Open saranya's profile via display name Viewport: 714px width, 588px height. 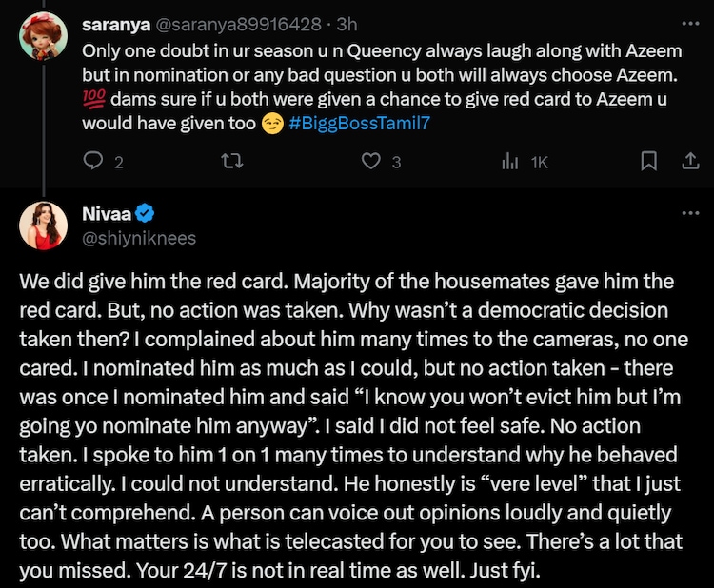click(110, 25)
